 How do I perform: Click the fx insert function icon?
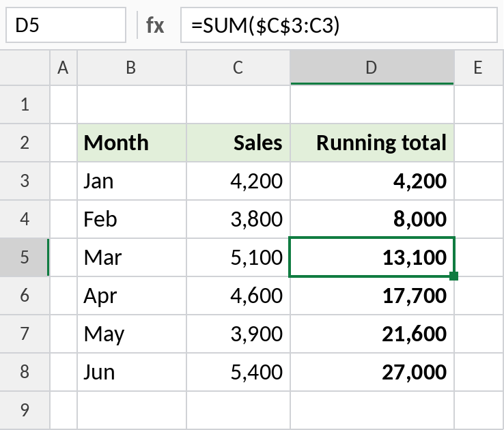pyautogui.click(x=155, y=25)
